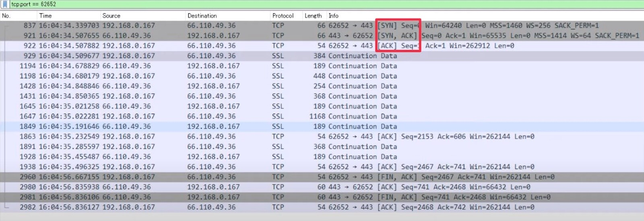
Task: Select packet 2981 FIN, ACK from 66.110.49.36
Action: [x=201, y=197]
